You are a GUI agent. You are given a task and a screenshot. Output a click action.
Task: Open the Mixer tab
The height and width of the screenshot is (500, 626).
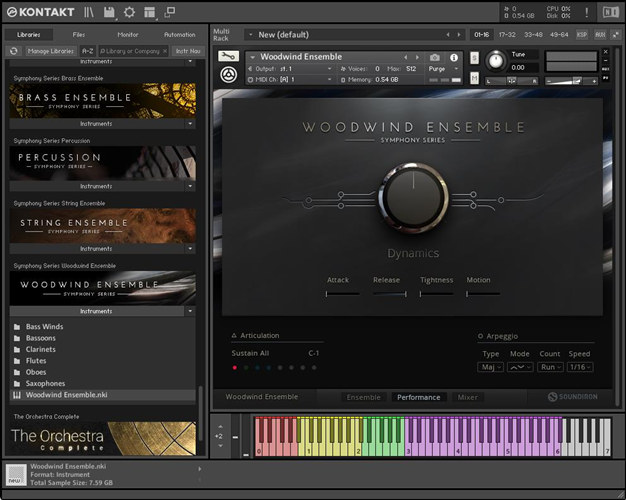pyautogui.click(x=467, y=397)
